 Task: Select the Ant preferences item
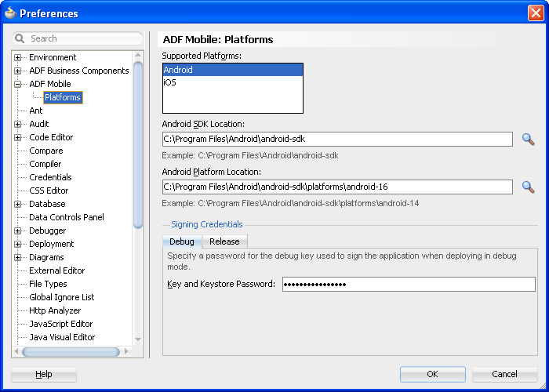(36, 111)
